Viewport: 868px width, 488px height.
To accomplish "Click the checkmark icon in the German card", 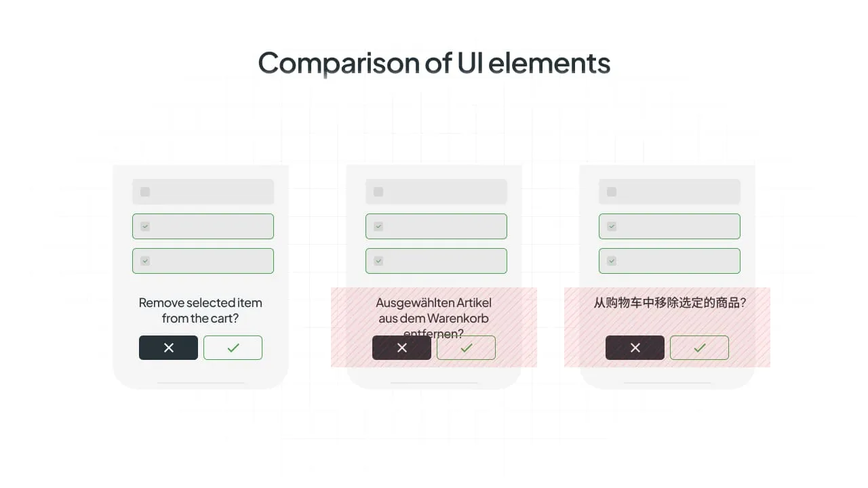I will [466, 347].
